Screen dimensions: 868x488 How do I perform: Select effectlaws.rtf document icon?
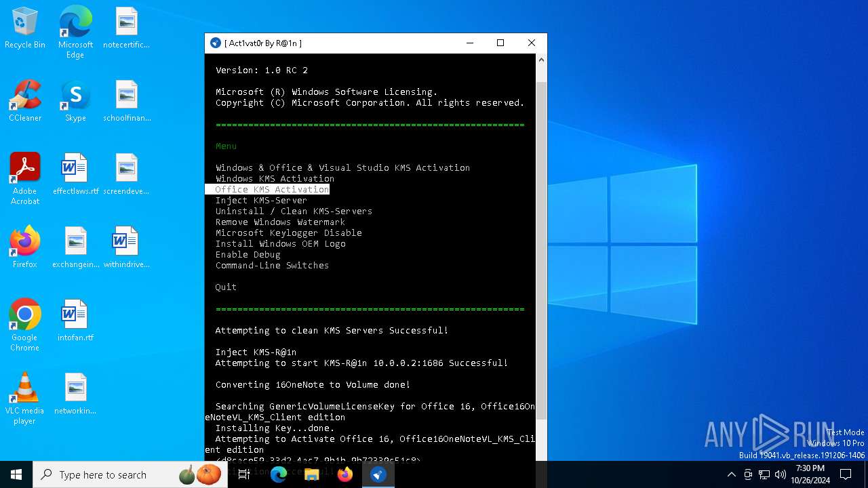[74, 175]
